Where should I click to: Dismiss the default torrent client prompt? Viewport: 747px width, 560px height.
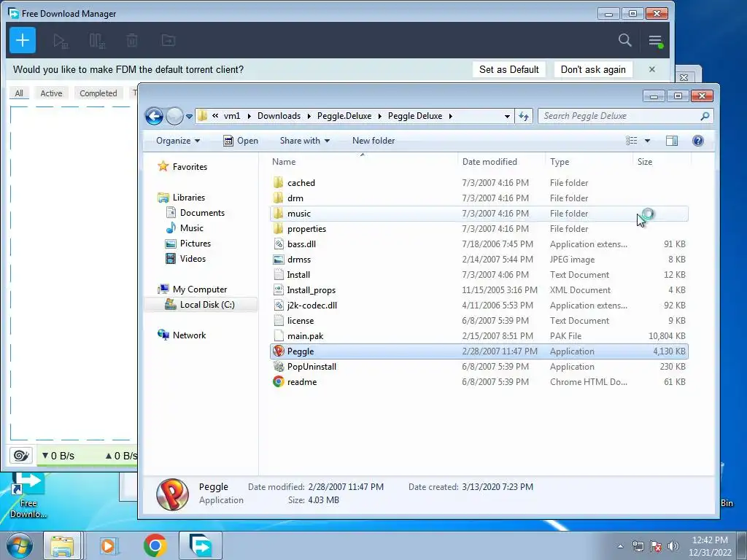(x=651, y=69)
